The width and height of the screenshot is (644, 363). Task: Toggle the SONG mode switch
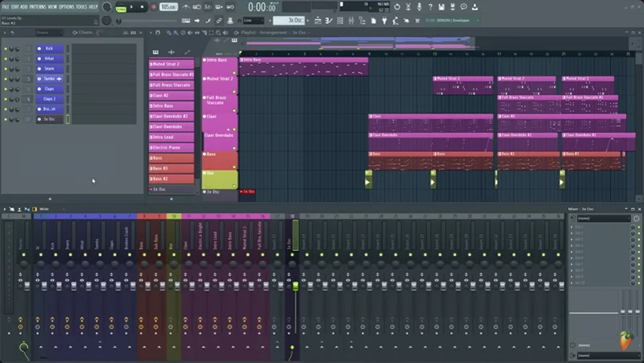[x=121, y=8]
